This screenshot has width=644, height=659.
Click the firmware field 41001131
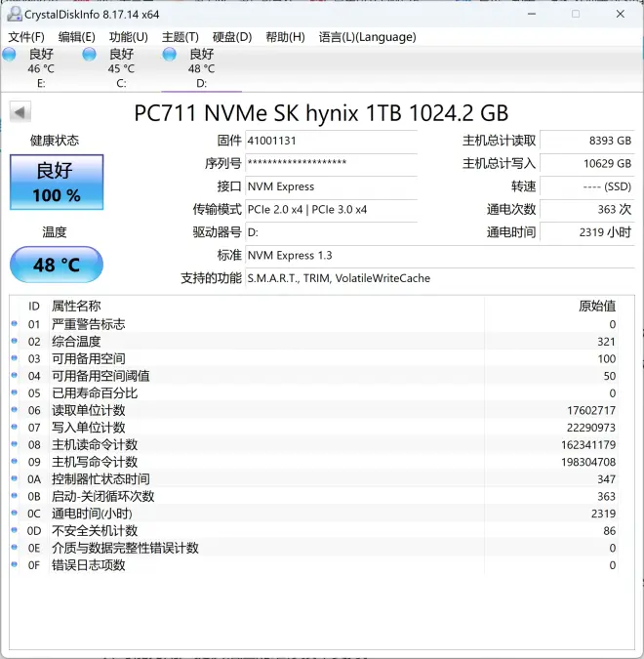coord(331,141)
